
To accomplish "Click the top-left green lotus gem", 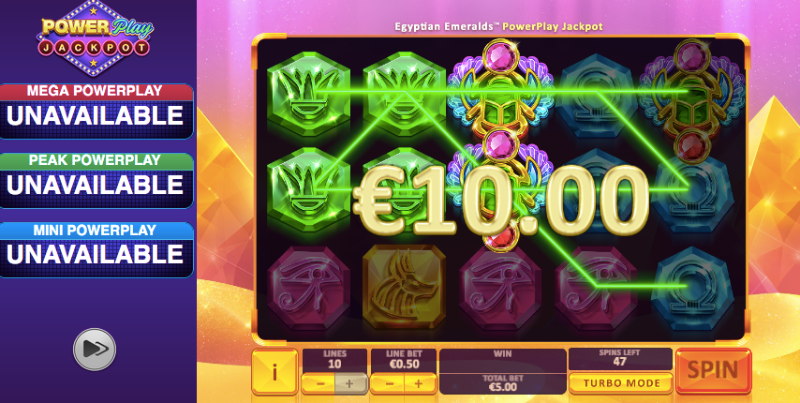I will (x=308, y=94).
